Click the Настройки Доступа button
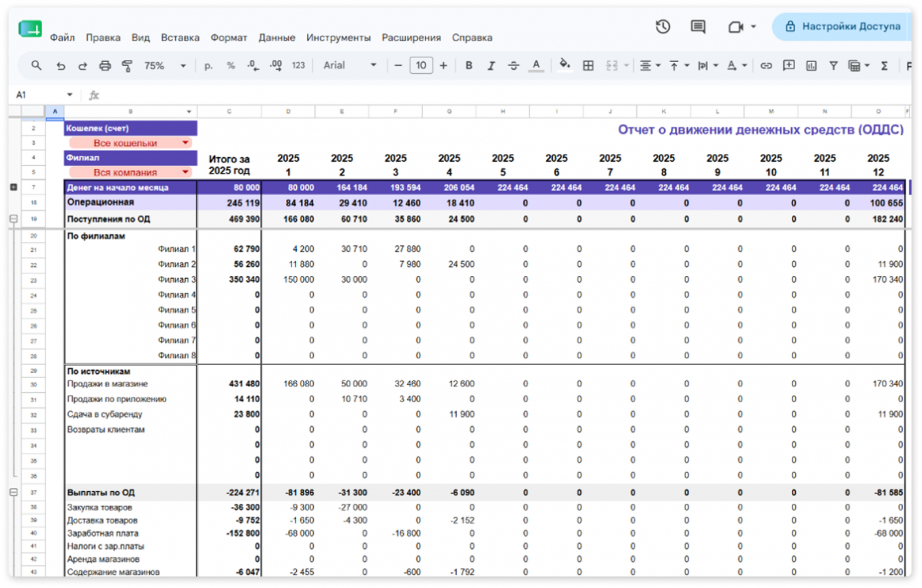This screenshot has width=922, height=588. (x=842, y=26)
